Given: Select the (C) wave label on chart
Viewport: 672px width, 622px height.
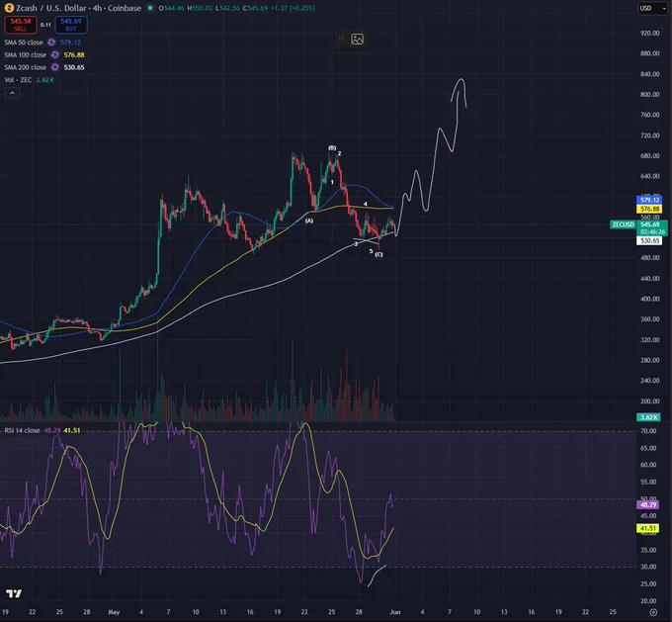Looking at the screenshot, I should point(378,254).
